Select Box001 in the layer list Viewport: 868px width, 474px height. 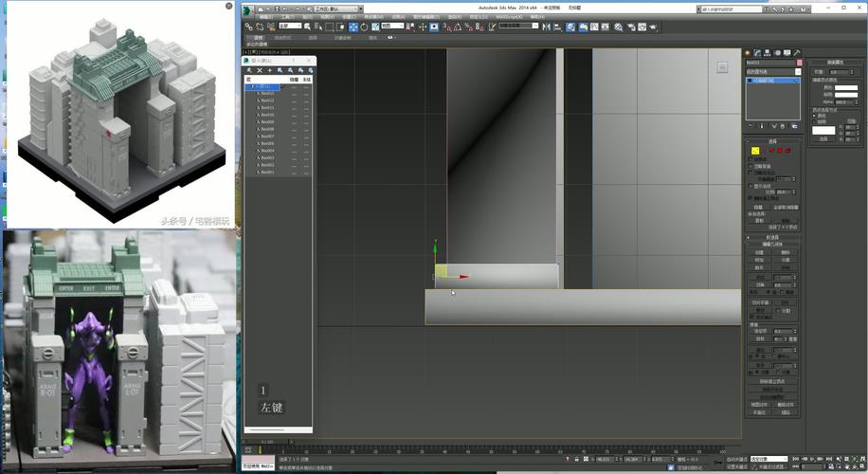(267, 173)
